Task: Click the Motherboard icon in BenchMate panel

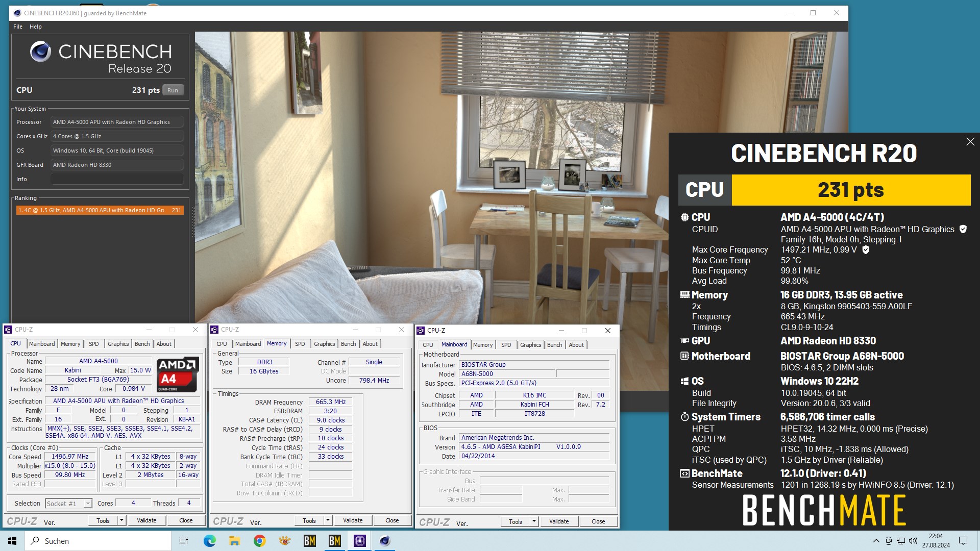Action: point(684,356)
